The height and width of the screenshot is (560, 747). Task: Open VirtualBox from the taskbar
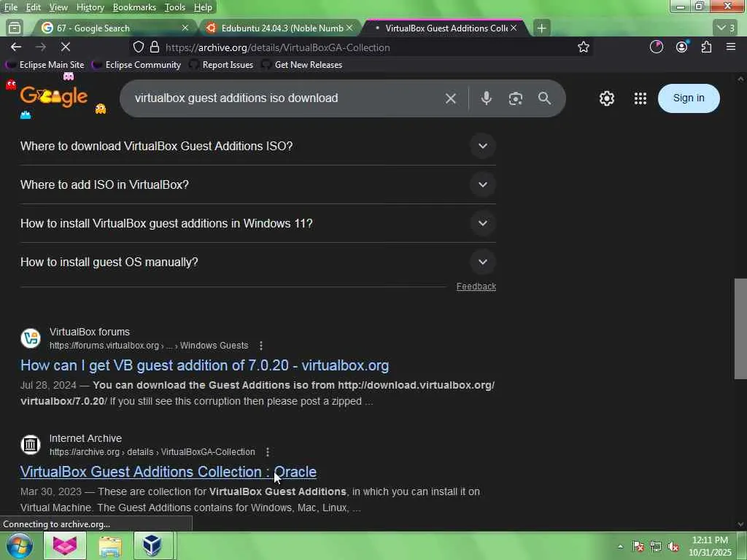pyautogui.click(x=152, y=546)
